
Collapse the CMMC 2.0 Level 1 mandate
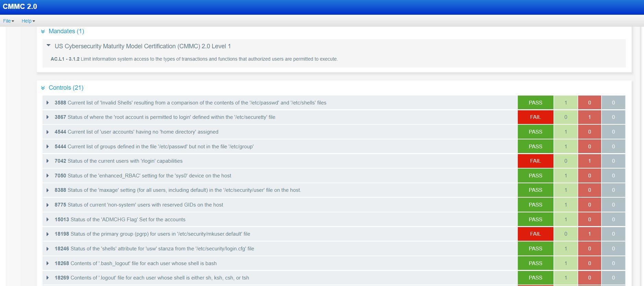pos(48,46)
